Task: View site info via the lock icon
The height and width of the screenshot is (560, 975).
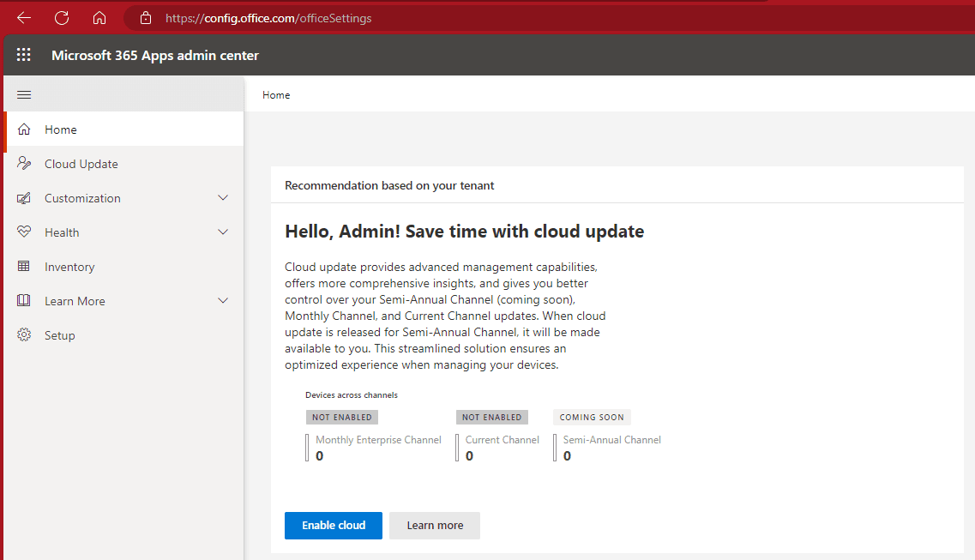Action: (x=146, y=18)
